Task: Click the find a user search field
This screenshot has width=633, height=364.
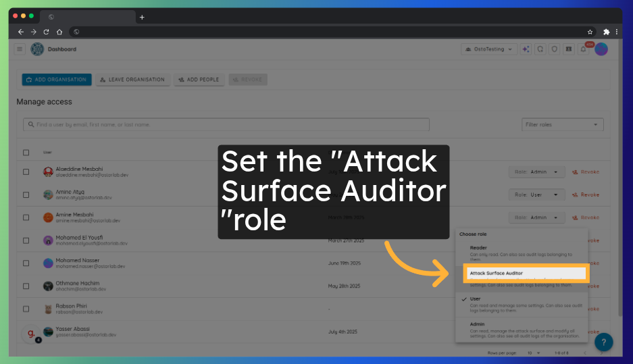Action: coord(226,125)
